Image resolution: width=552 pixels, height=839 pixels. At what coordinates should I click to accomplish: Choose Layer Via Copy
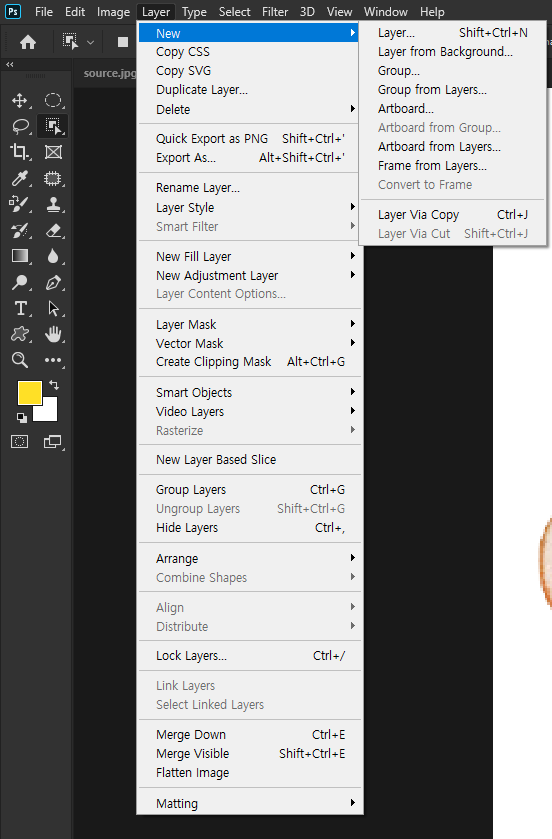point(453,215)
